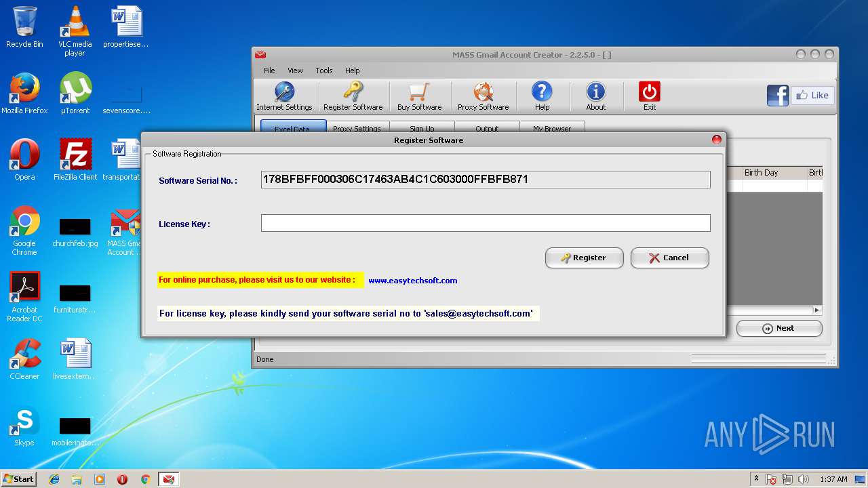Click into the License Key field
Screen dimensions: 868x488
486,223
